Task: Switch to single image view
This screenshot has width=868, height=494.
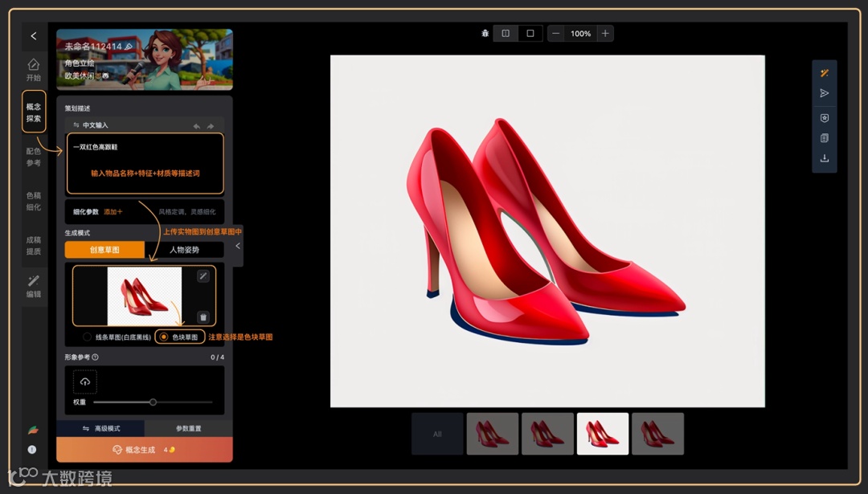Action: tap(530, 34)
